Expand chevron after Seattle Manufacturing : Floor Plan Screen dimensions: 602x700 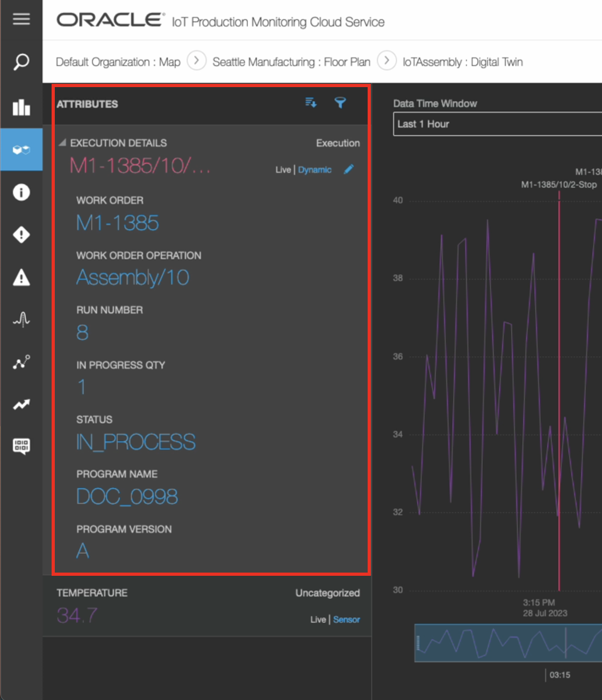(386, 61)
